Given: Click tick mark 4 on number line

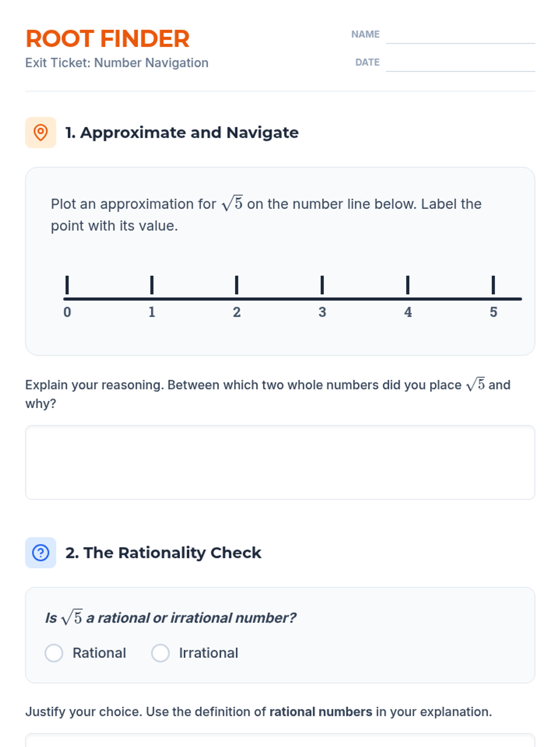Looking at the screenshot, I should (408, 285).
